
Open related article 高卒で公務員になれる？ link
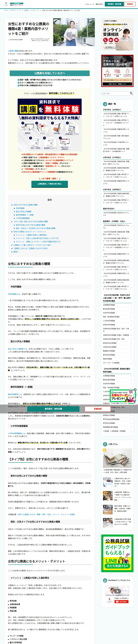46,514
